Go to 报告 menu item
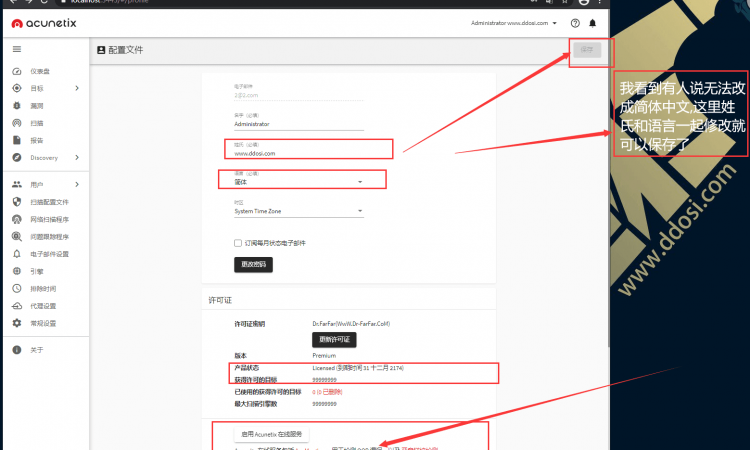750x450 pixels. click(37, 140)
